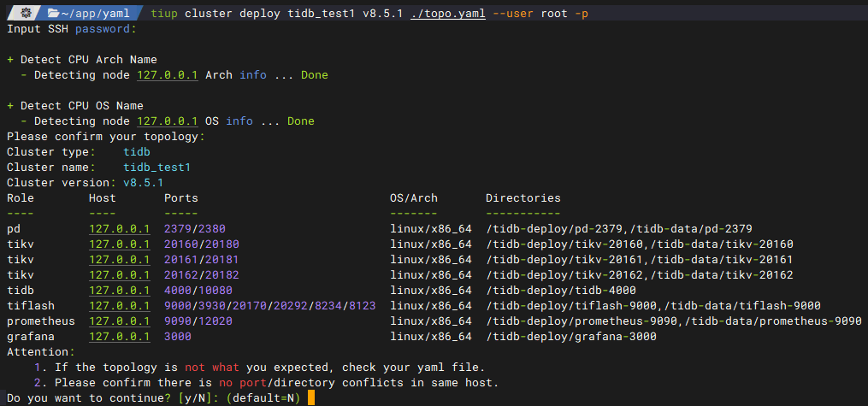Click ports '9090/12020'
The width and height of the screenshot is (868, 406).
click(x=198, y=321)
